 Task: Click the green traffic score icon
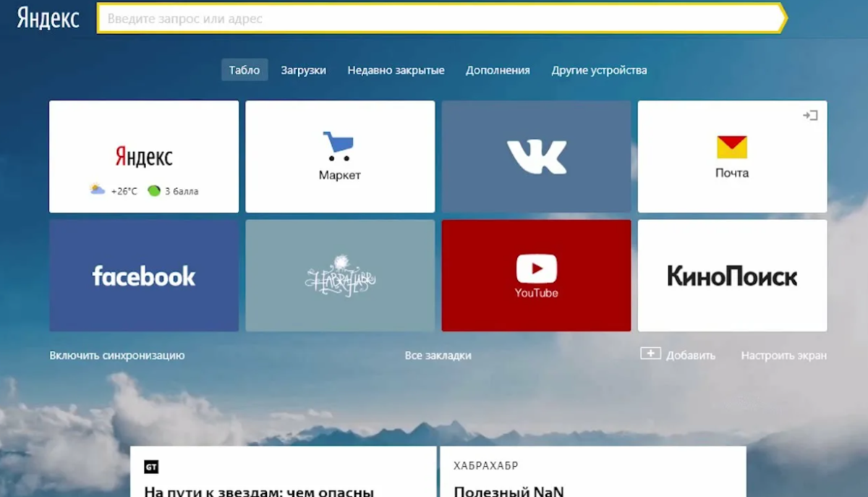tap(154, 191)
